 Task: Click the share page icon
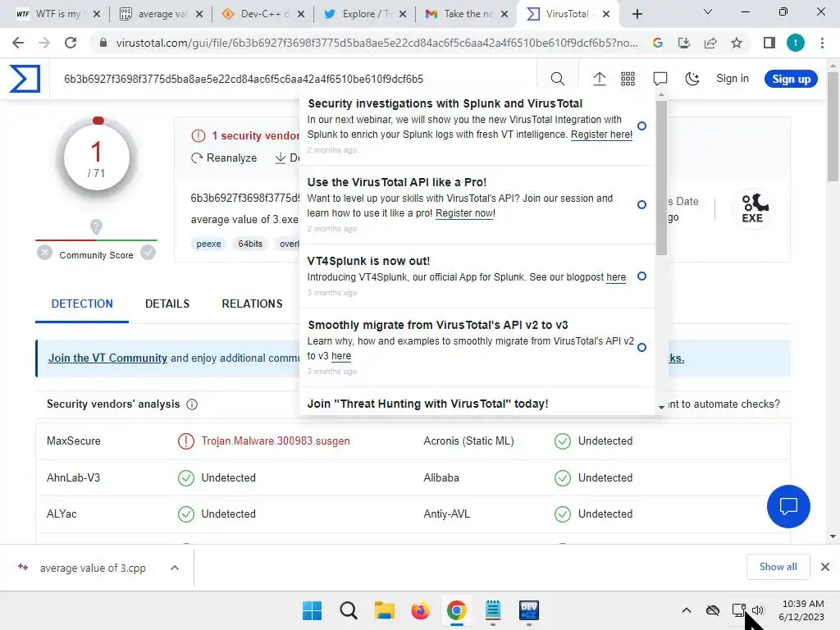pos(710,43)
